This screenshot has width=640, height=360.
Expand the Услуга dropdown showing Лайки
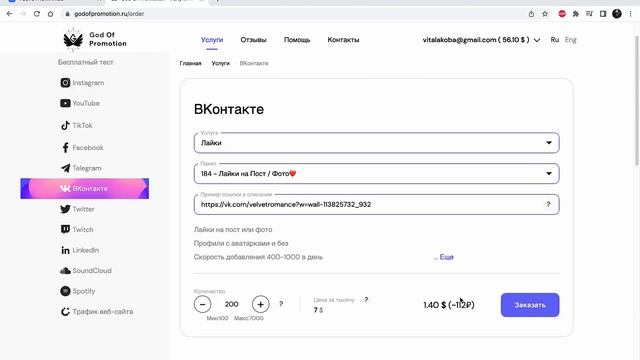376,143
